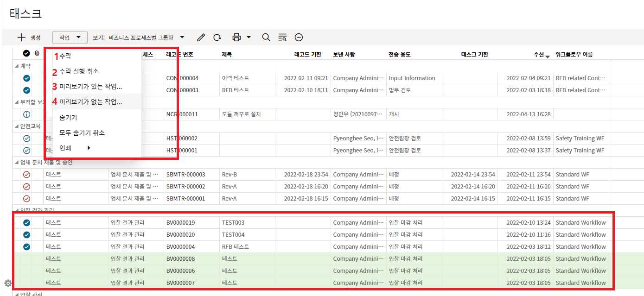Toggle the status check for row BV0000019
The image size is (644, 296).
[x=26, y=223]
